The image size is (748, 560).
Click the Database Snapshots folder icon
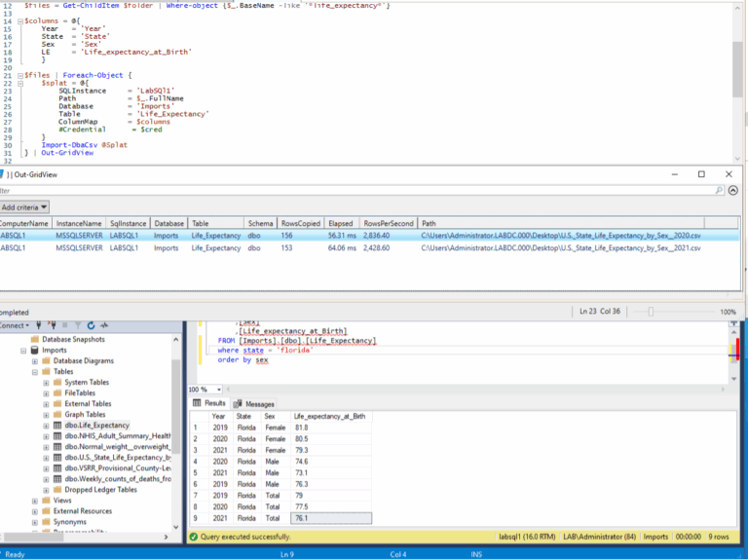tap(34, 339)
